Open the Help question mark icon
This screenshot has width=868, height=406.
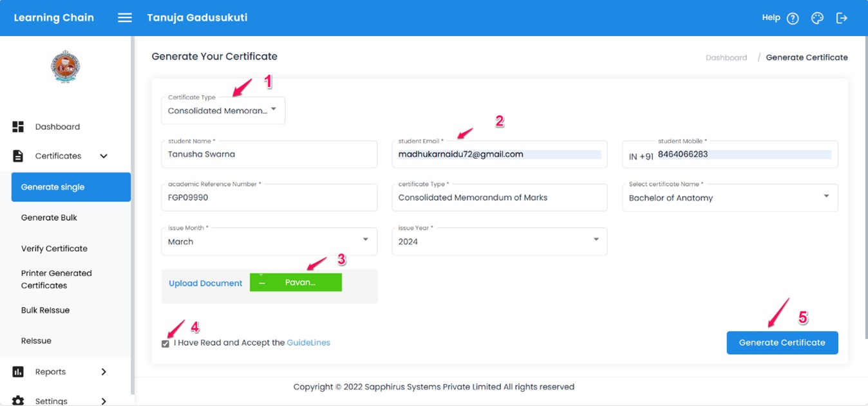(x=793, y=19)
